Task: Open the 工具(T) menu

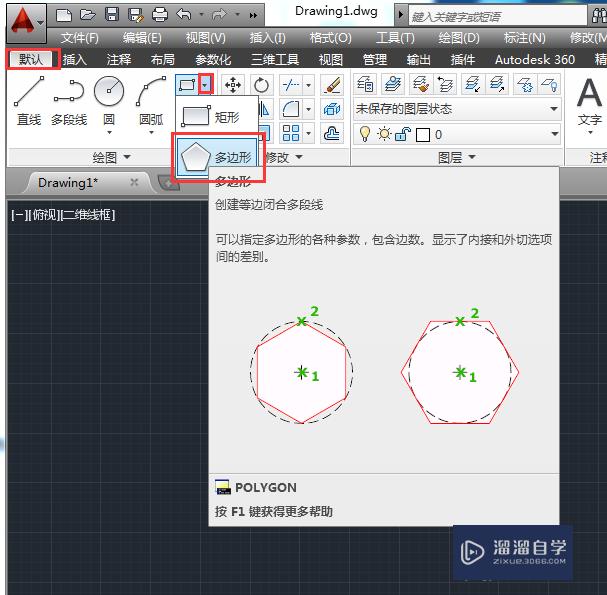Action: [x=395, y=38]
